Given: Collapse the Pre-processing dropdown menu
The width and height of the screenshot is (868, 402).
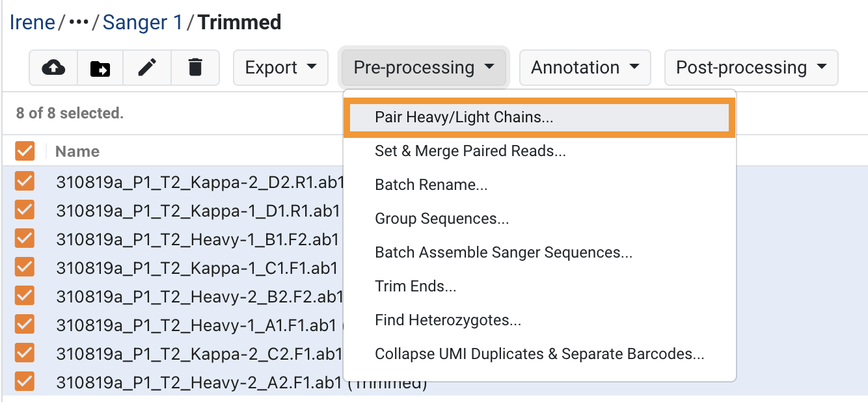Looking at the screenshot, I should (424, 68).
